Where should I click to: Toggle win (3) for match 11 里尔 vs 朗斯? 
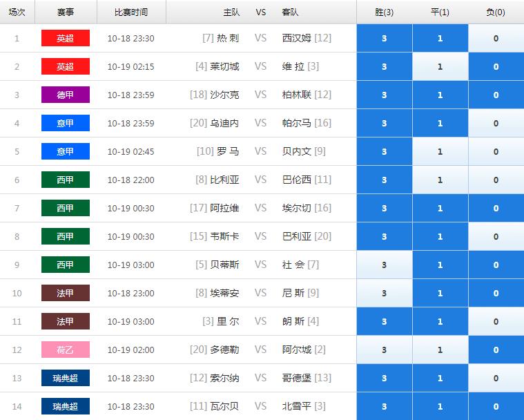385,321
